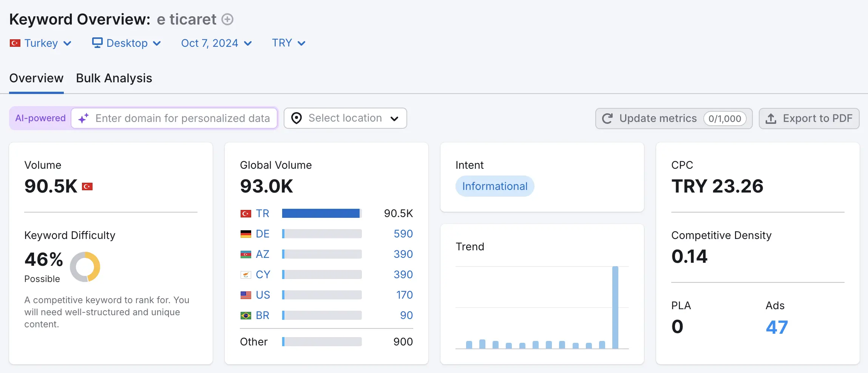868x373 pixels.
Task: Click the AI-powered label
Action: pos(40,119)
